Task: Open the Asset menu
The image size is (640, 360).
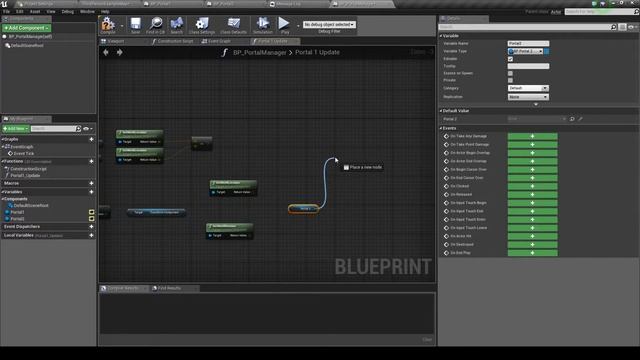Action: (x=35, y=11)
